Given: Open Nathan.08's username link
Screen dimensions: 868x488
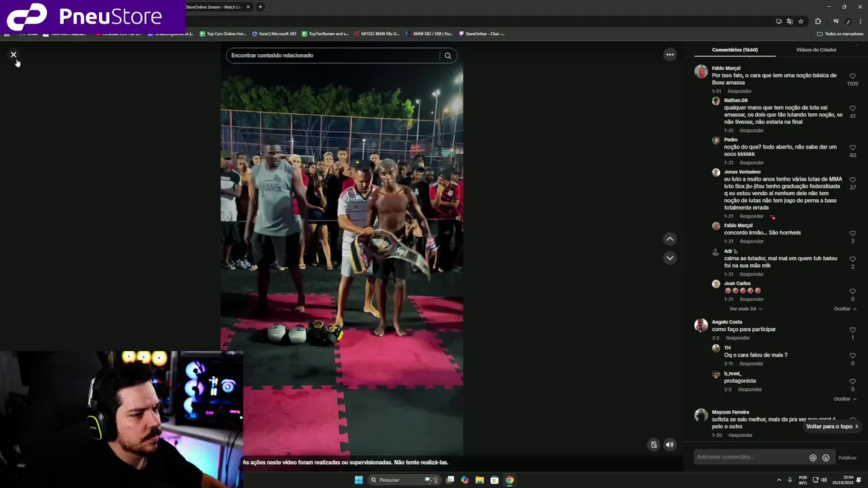Looking at the screenshot, I should tap(736, 100).
